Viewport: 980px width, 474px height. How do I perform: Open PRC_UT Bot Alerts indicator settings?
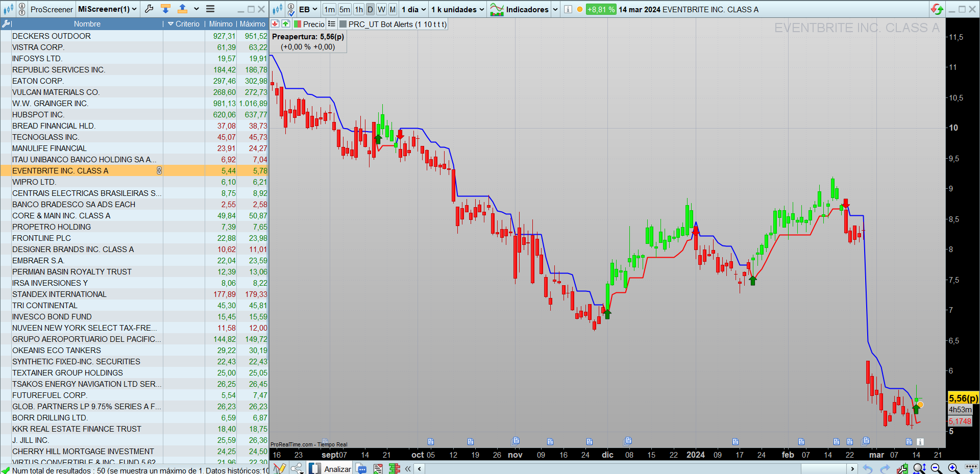tap(398, 24)
